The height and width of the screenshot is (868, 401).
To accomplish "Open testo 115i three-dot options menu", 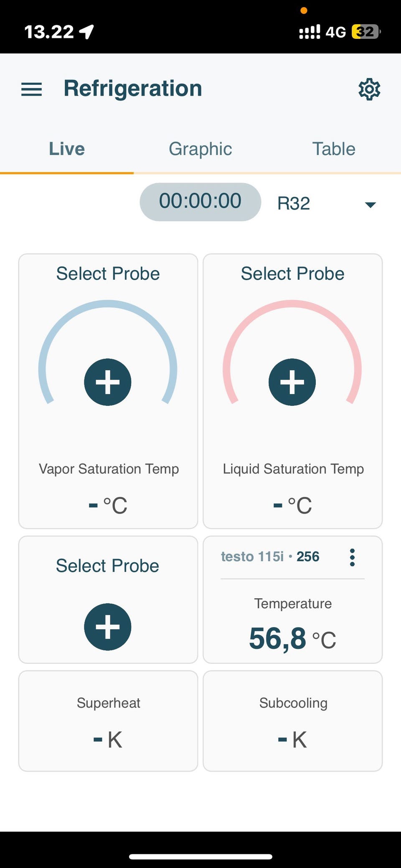I will [x=352, y=557].
